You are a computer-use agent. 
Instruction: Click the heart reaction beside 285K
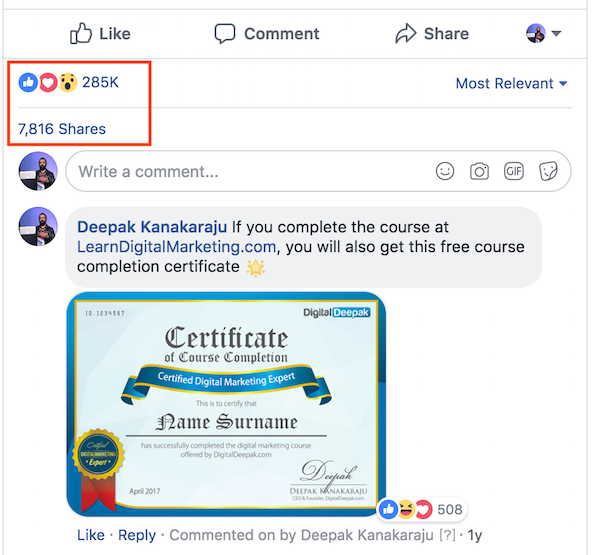(48, 82)
